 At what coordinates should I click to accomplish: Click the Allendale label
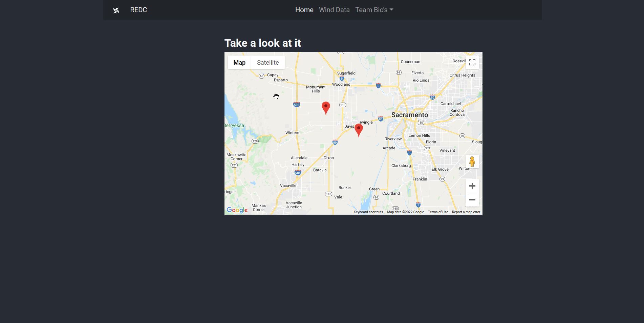click(x=299, y=158)
